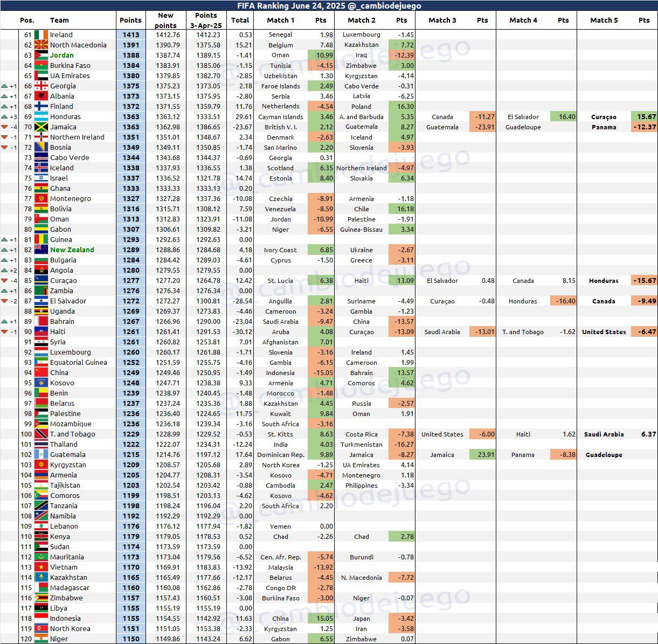Image resolution: width=658 pixels, height=644 pixels.
Task: Click the green 23.91 cell in Guatemala's row
Action: click(x=482, y=455)
